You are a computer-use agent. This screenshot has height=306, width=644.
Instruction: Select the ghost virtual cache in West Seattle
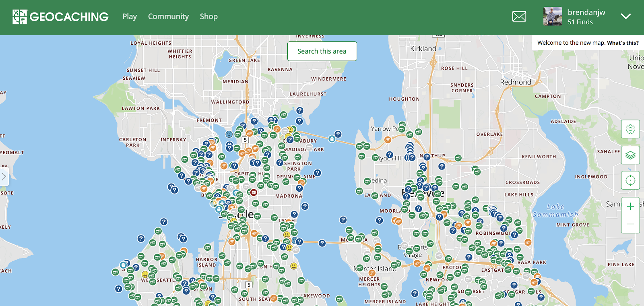123,265
